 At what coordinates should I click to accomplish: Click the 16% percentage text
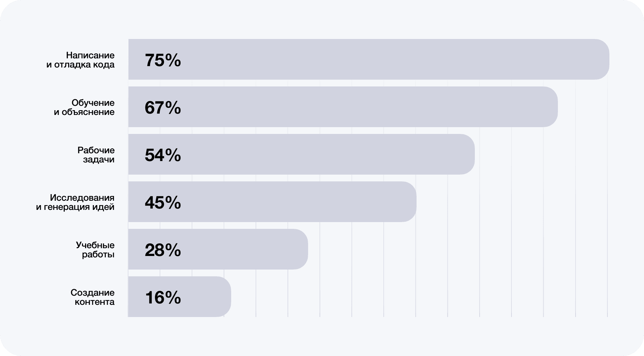coord(163,298)
